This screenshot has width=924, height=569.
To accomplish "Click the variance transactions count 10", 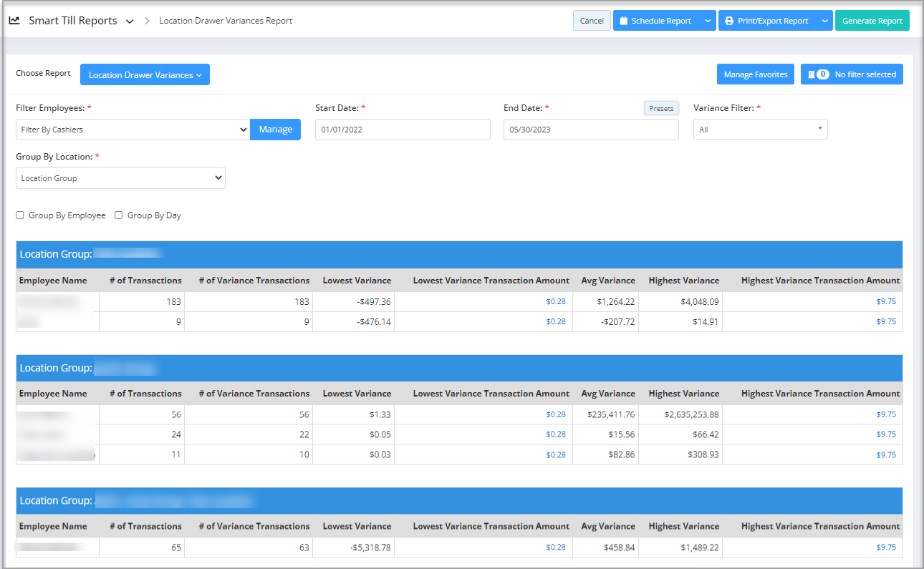I will [304, 454].
